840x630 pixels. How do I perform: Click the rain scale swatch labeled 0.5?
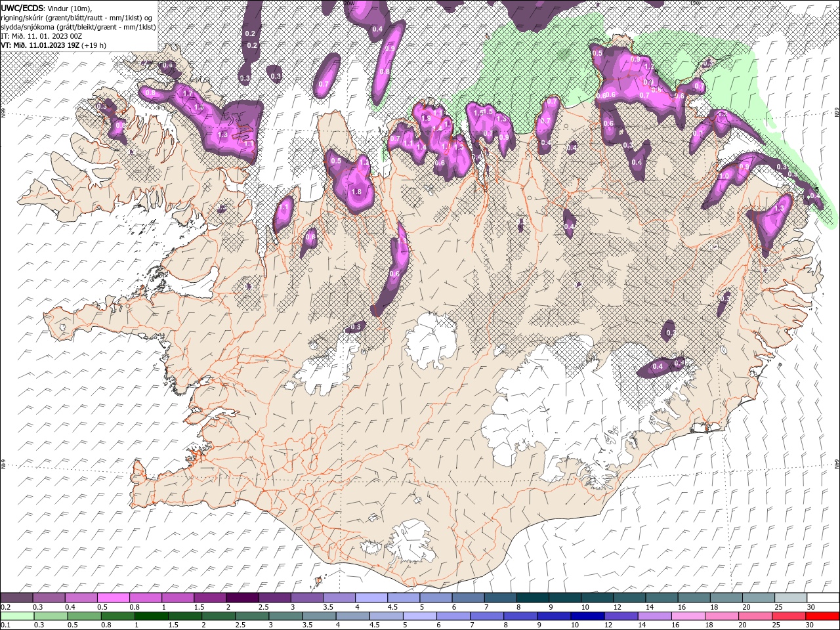[84, 616]
